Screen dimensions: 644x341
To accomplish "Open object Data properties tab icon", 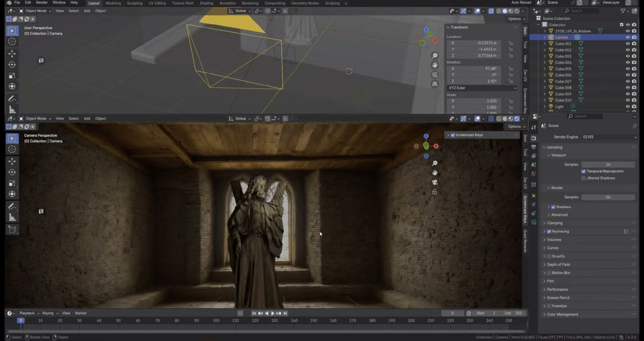I will pyautogui.click(x=533, y=222).
